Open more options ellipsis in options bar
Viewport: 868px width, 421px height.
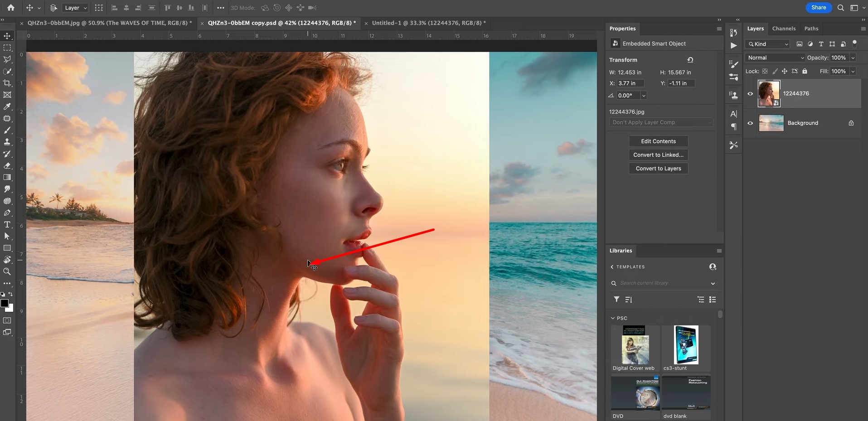tap(220, 8)
